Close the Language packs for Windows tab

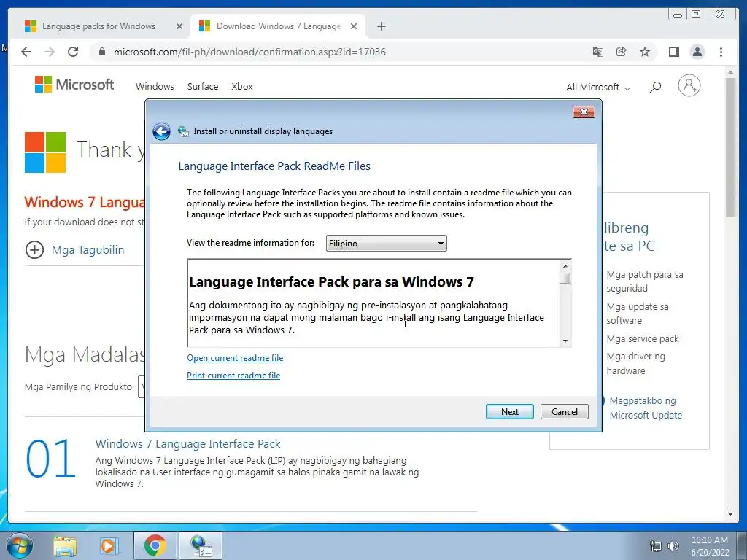179,27
